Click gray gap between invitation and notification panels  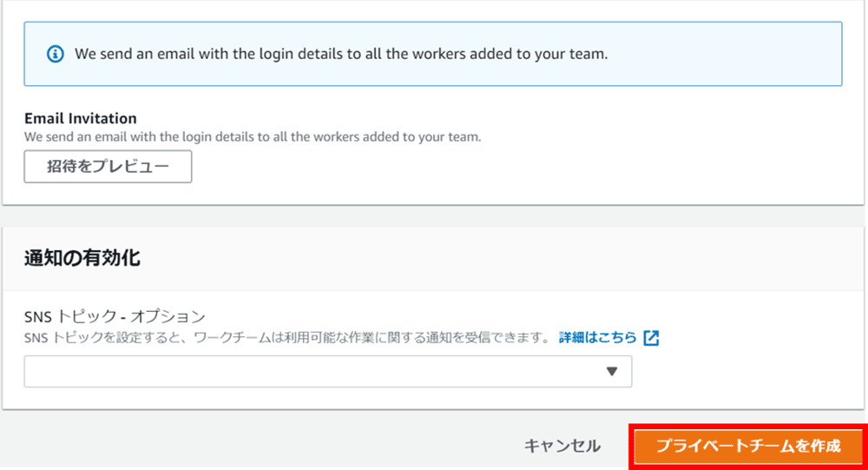(x=434, y=216)
